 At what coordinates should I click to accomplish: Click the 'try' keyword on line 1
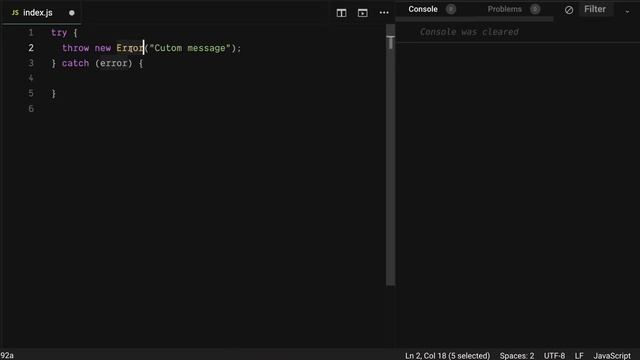point(59,33)
